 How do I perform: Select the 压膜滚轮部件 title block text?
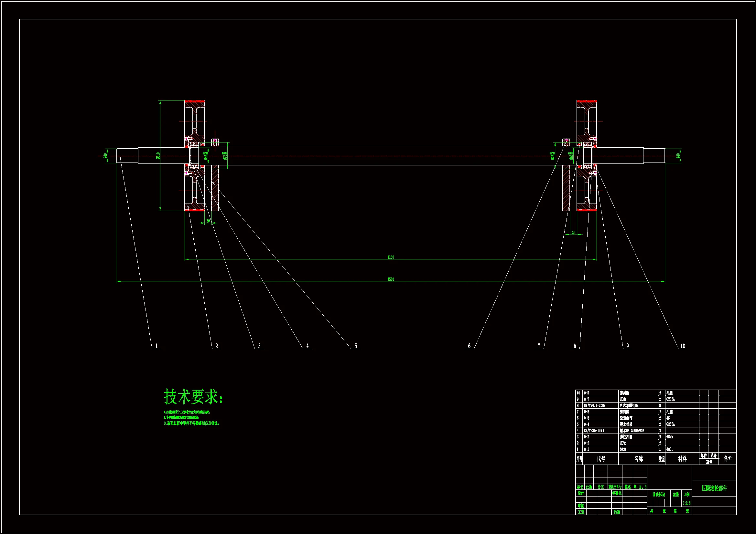tap(714, 488)
